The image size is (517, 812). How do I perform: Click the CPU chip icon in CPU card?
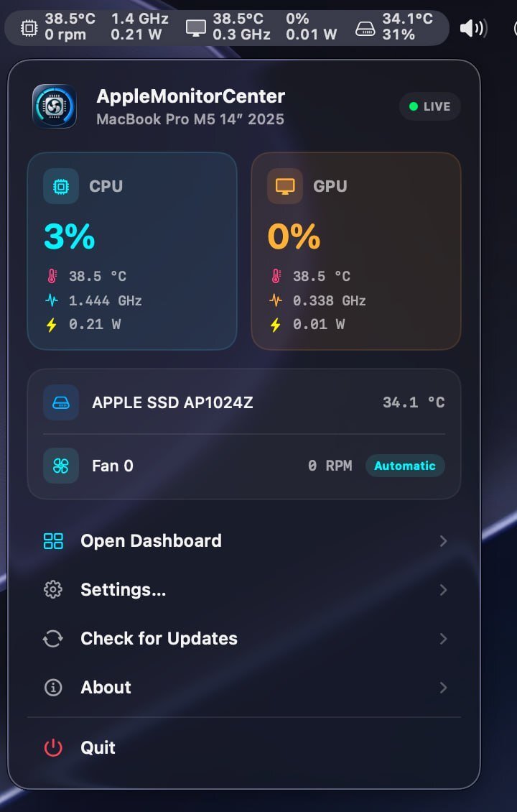click(x=61, y=186)
